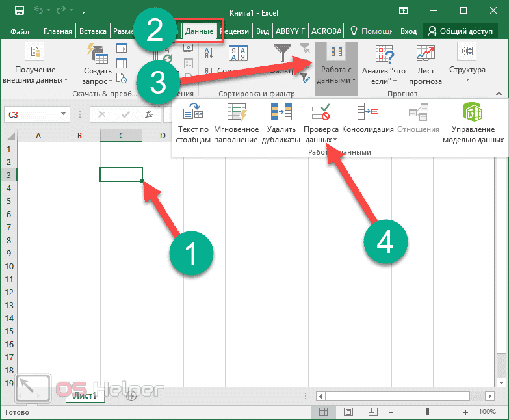Open Consolidate (Консолидация) tool
509x420 pixels.
[x=367, y=113]
